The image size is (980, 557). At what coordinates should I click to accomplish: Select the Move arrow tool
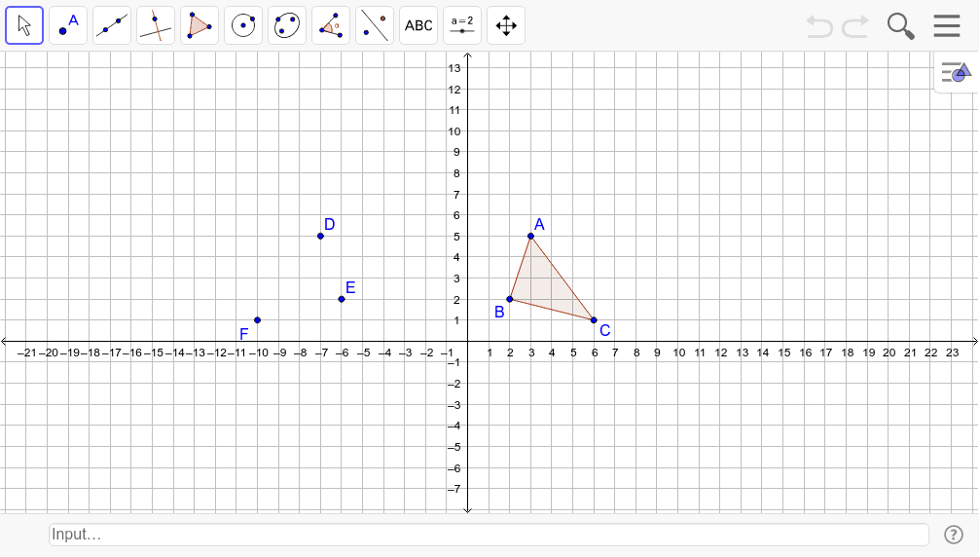tap(24, 25)
